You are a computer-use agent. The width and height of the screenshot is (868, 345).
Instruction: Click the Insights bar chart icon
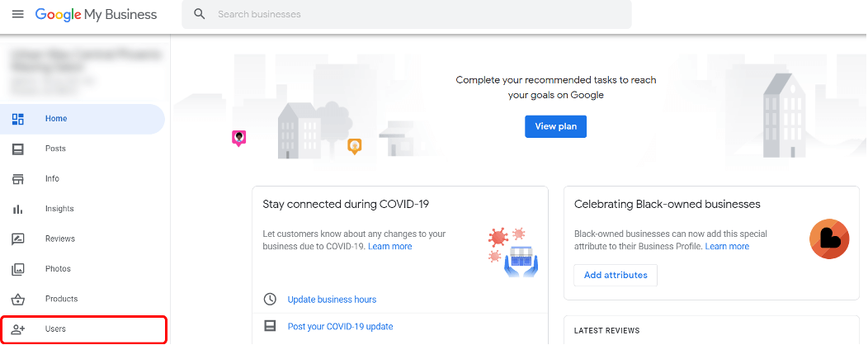(17, 209)
